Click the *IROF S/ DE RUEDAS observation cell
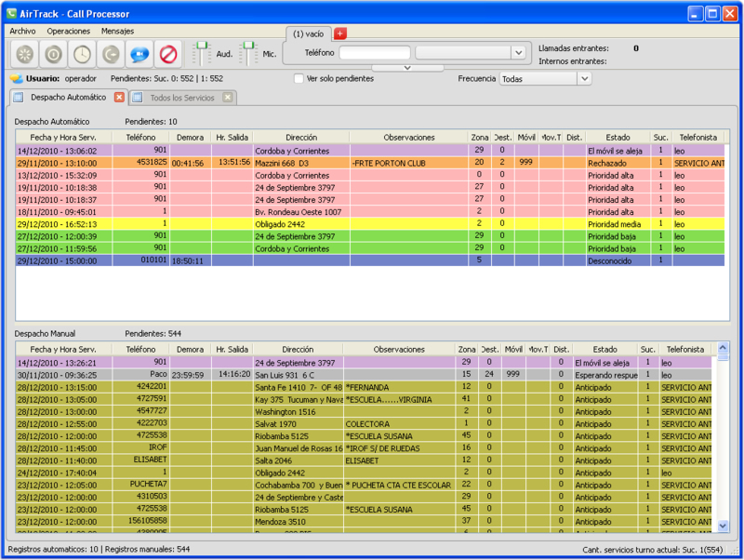 point(399,448)
